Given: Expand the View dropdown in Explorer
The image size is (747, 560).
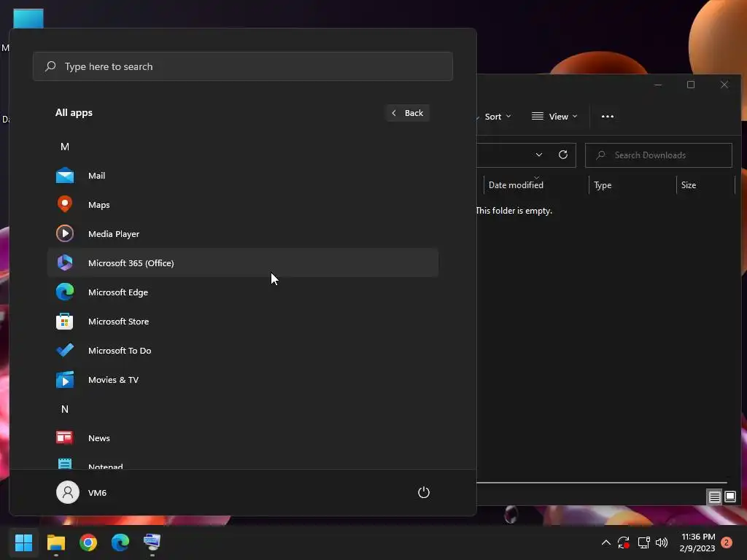Looking at the screenshot, I should (554, 117).
